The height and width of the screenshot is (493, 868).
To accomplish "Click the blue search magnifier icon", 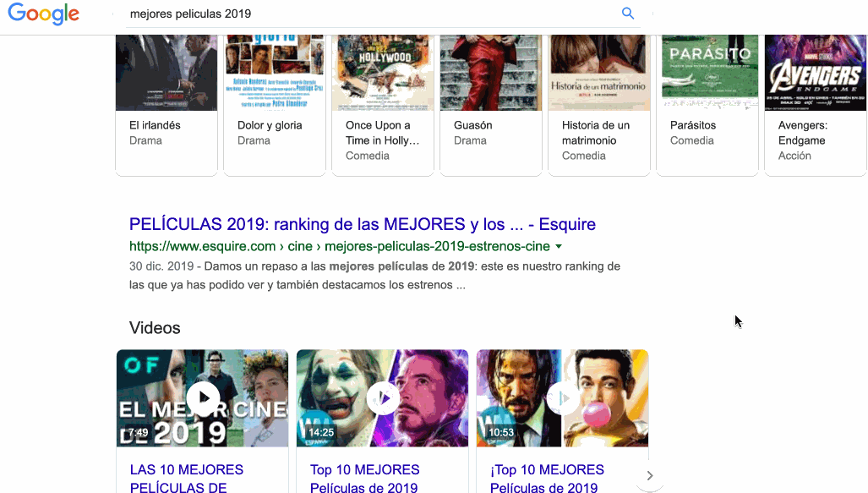I will (x=627, y=14).
